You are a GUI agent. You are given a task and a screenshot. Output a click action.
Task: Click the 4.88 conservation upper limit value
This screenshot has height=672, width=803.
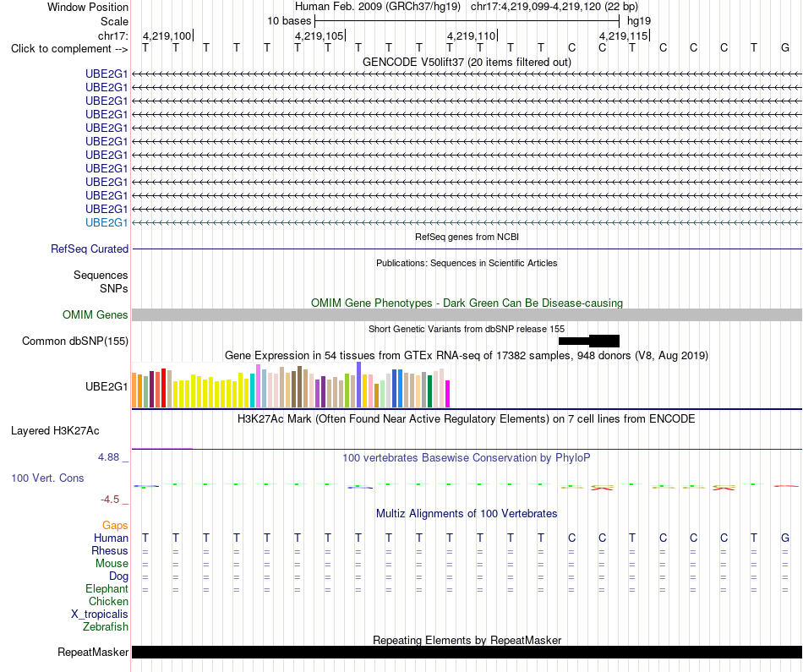pyautogui.click(x=108, y=457)
